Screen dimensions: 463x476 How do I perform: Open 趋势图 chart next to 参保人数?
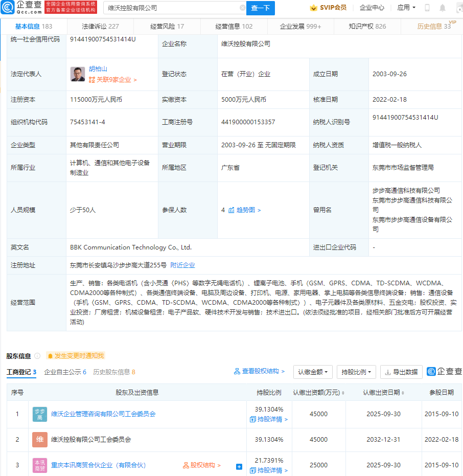coord(244,210)
